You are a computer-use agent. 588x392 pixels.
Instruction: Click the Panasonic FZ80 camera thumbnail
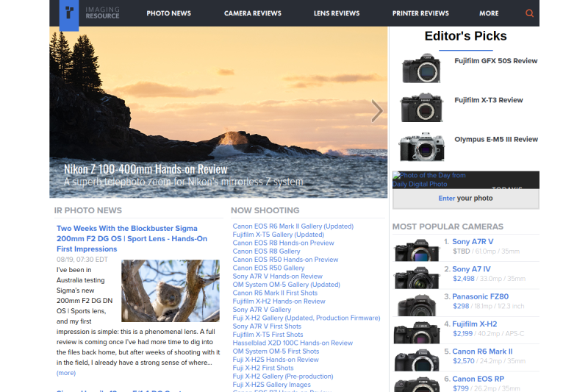[417, 304]
